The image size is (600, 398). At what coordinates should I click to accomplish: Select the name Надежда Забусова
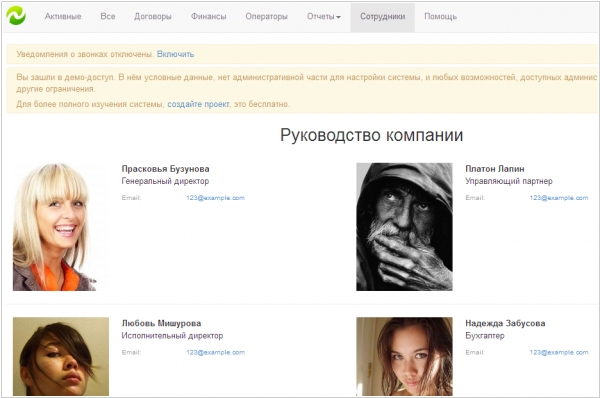pos(505,323)
